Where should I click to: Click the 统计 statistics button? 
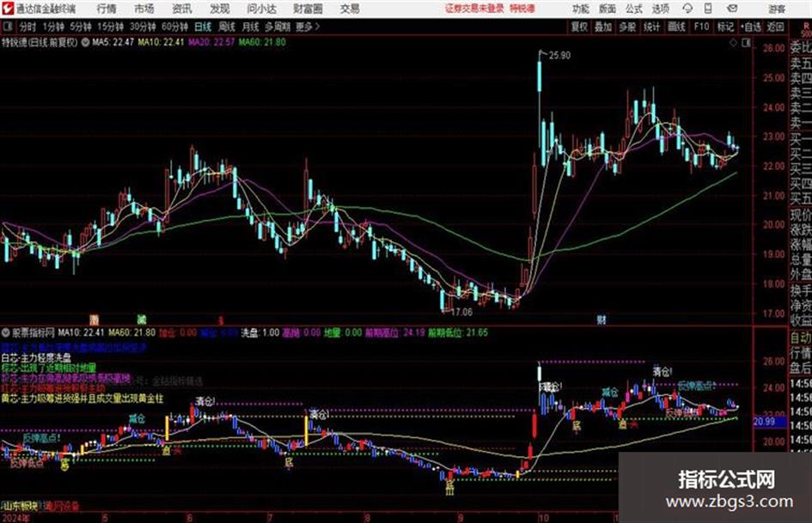[652, 27]
